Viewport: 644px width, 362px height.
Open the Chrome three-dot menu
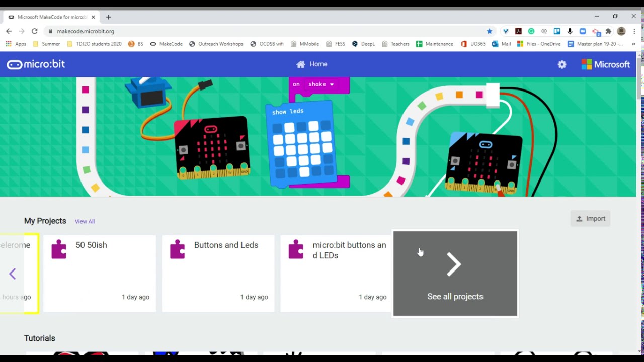point(634,31)
